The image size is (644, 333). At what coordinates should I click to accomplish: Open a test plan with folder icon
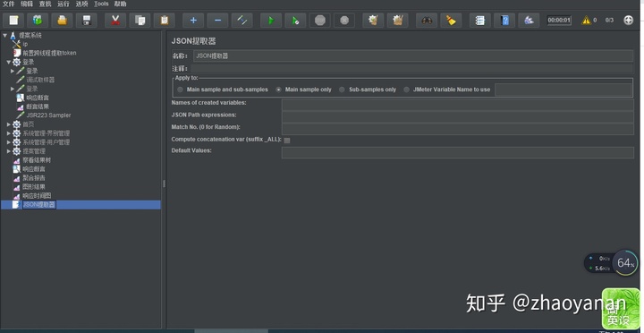click(x=62, y=21)
